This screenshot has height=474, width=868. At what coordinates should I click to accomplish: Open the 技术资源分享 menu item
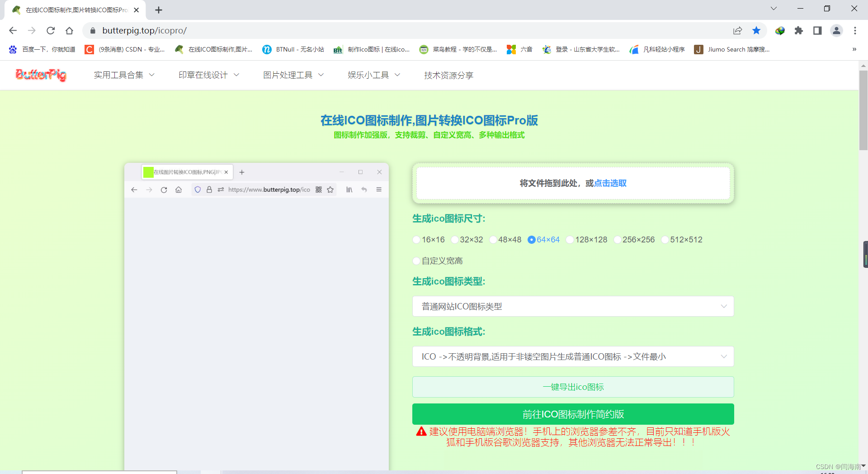click(448, 75)
